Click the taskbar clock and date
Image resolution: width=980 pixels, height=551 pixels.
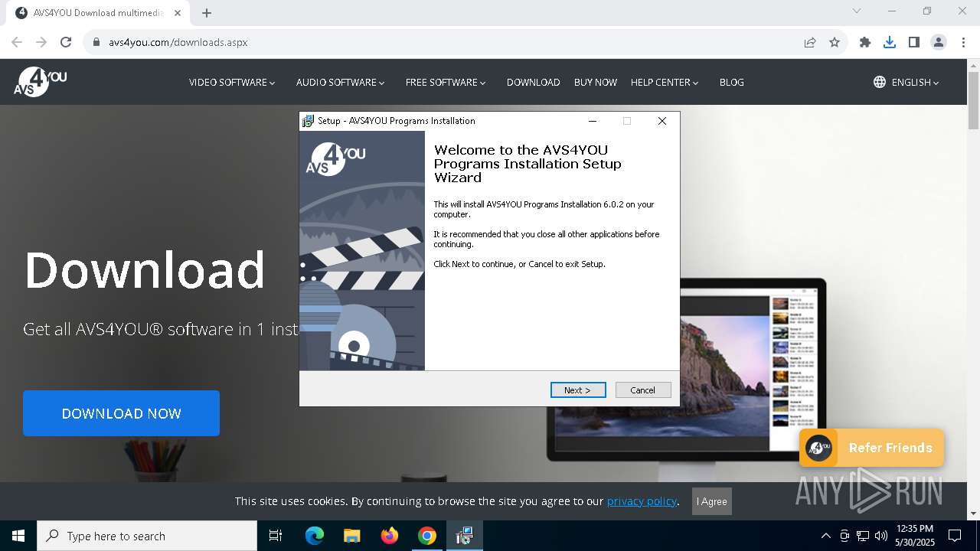pos(915,536)
